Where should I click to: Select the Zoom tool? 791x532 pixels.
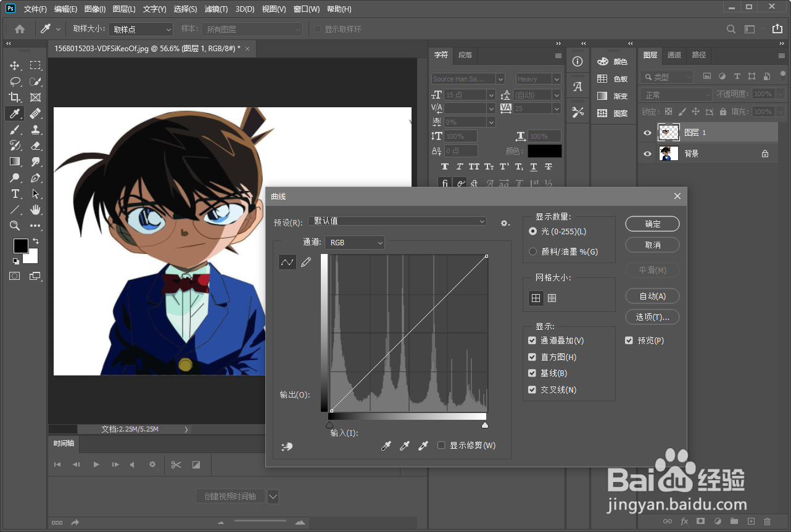pyautogui.click(x=15, y=226)
